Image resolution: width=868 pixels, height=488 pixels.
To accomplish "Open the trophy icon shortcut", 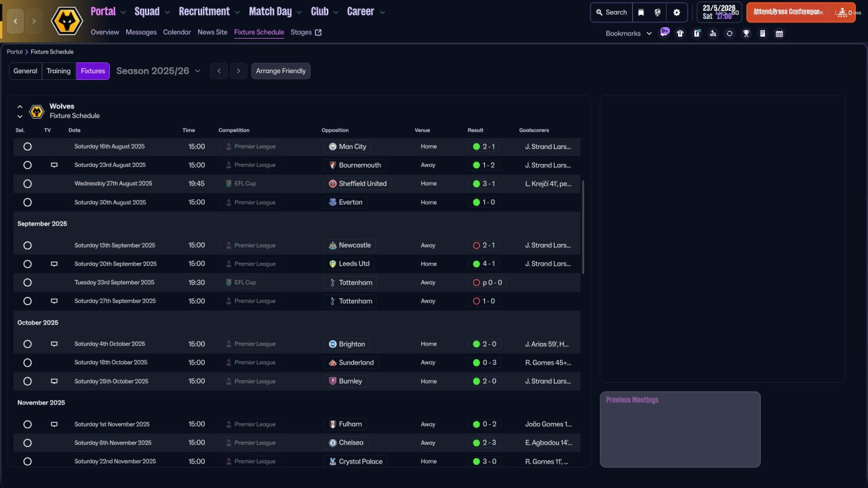I will (746, 33).
